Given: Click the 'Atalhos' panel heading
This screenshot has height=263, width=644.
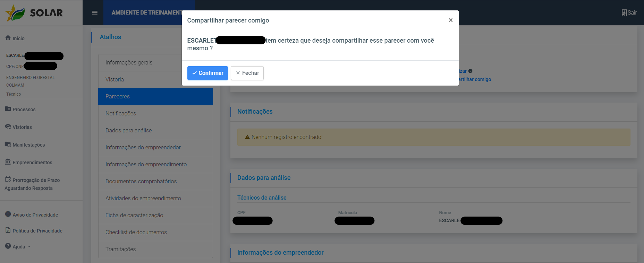Looking at the screenshot, I should 110,37.
